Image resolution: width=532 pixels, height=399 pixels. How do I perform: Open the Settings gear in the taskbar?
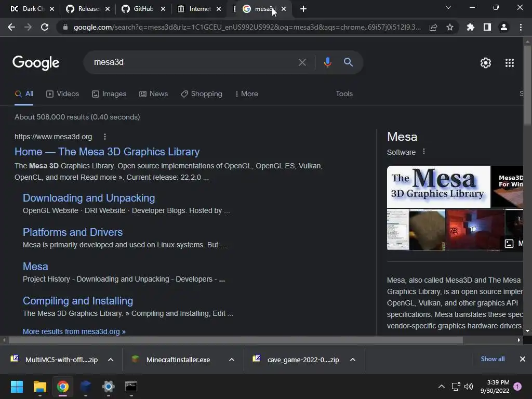pyautogui.click(x=108, y=387)
